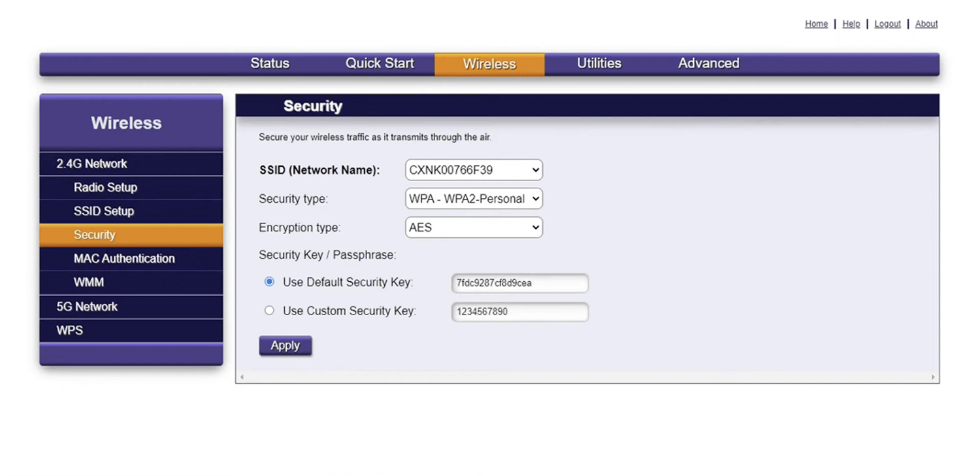980x476 pixels.
Task: Expand the 5G Network section
Action: tap(87, 307)
